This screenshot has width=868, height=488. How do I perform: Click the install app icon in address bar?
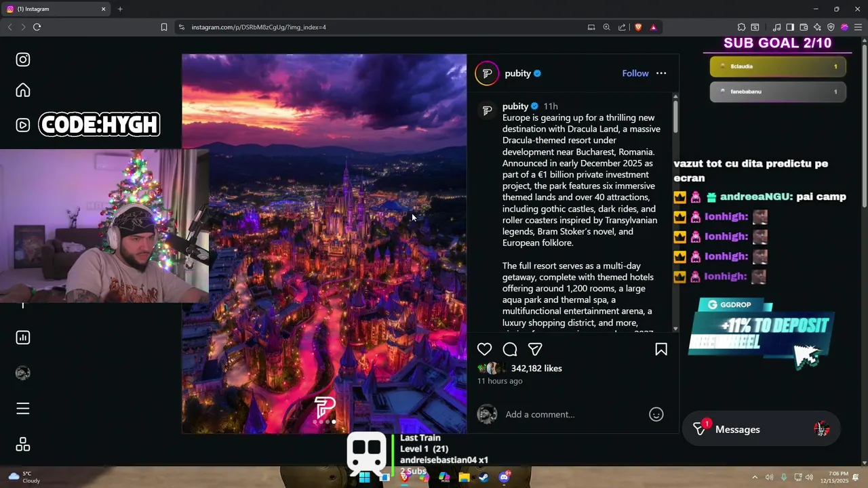591,27
